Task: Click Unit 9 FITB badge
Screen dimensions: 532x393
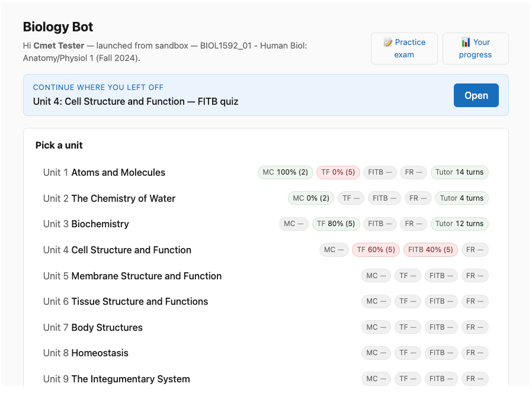Action: click(441, 379)
